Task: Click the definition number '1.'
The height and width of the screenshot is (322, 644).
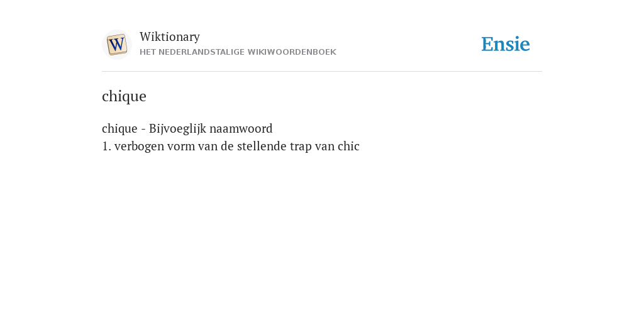Action: tap(106, 146)
